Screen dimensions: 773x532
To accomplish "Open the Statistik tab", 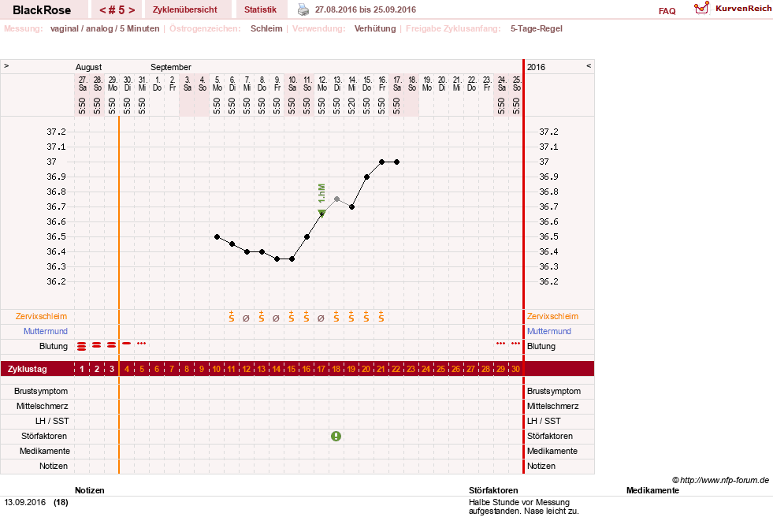I will [260, 9].
